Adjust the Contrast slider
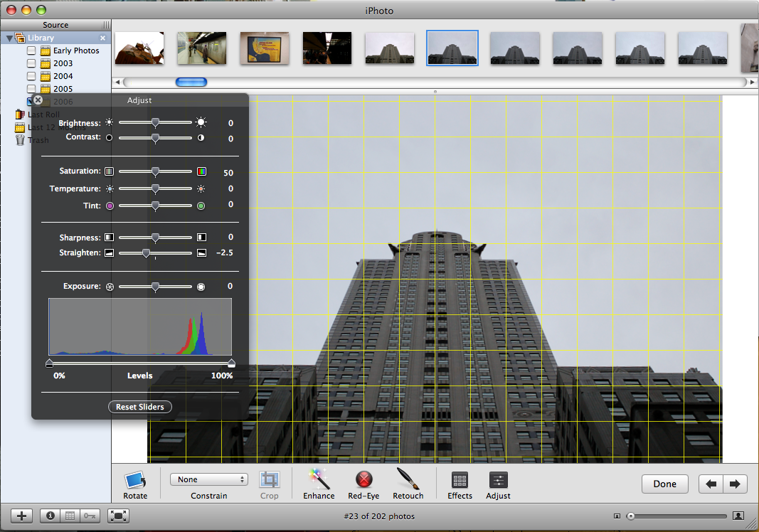 pyautogui.click(x=155, y=138)
